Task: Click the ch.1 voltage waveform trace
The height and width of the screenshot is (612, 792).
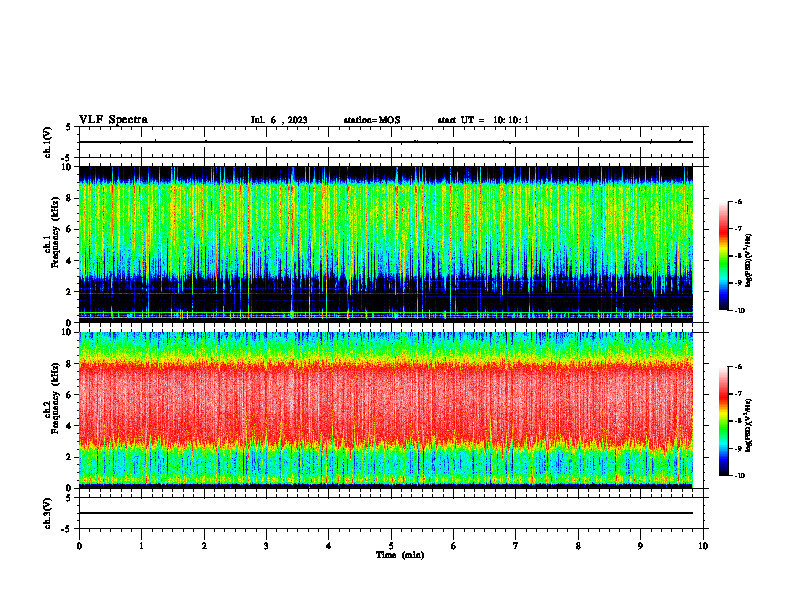Action: coord(386,142)
